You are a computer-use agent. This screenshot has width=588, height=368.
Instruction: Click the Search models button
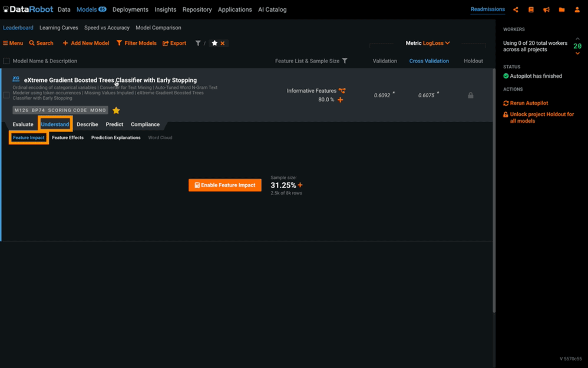point(41,43)
